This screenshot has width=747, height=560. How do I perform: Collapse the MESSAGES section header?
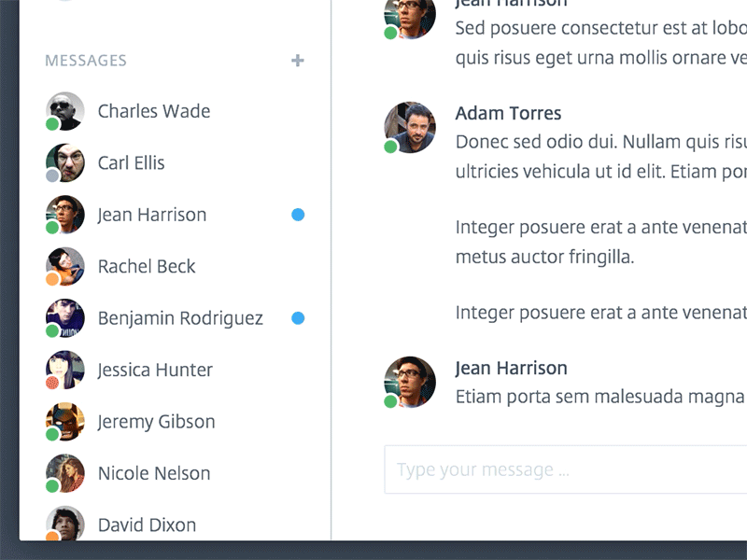pos(85,60)
